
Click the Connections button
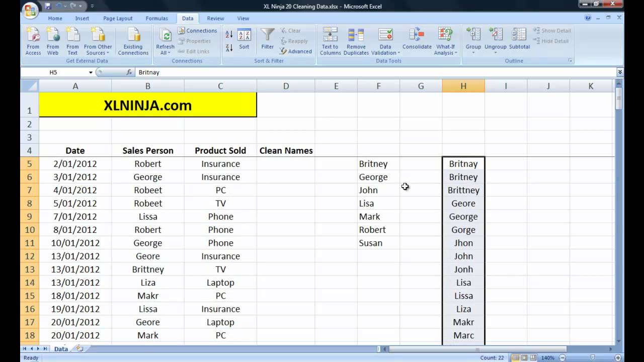point(197,31)
